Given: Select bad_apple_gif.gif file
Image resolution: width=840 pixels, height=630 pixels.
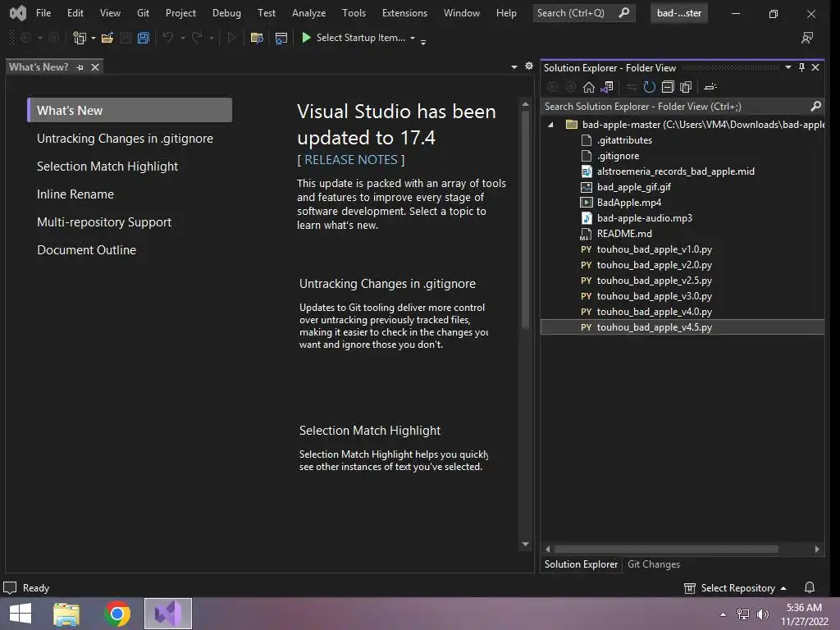Looking at the screenshot, I should click(x=634, y=187).
